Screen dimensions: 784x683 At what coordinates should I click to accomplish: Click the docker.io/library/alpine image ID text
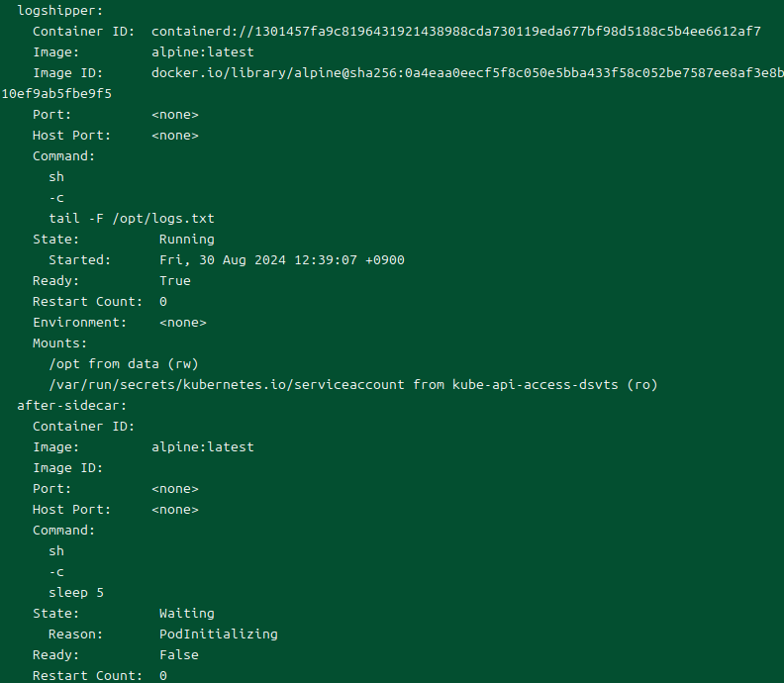pos(466,73)
